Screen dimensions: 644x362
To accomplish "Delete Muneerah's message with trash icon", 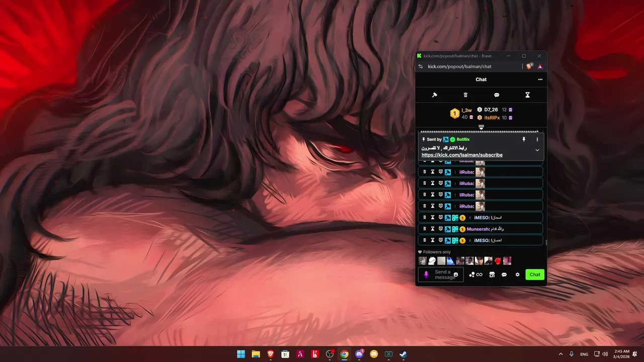I will click(x=425, y=229).
